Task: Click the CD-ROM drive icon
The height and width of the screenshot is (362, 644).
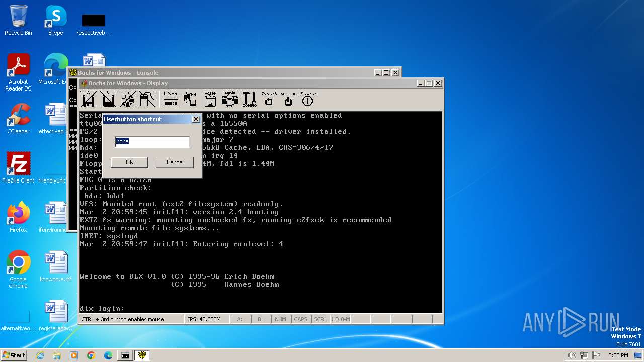Action: pos(128,99)
